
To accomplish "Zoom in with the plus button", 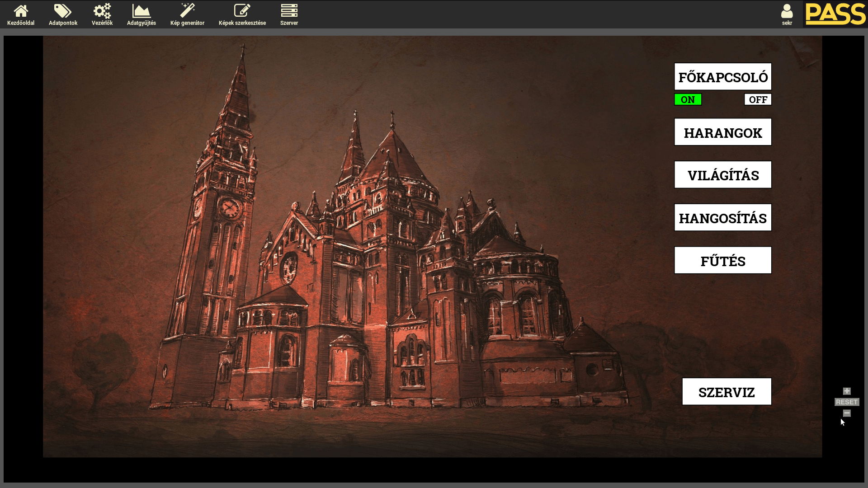I will point(847,391).
